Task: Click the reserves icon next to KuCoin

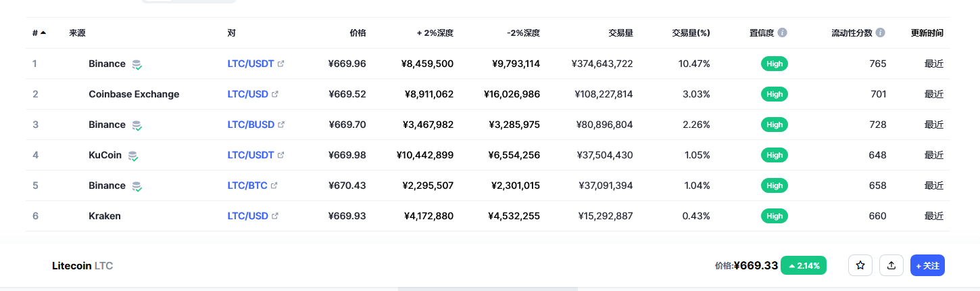Action: click(x=133, y=156)
